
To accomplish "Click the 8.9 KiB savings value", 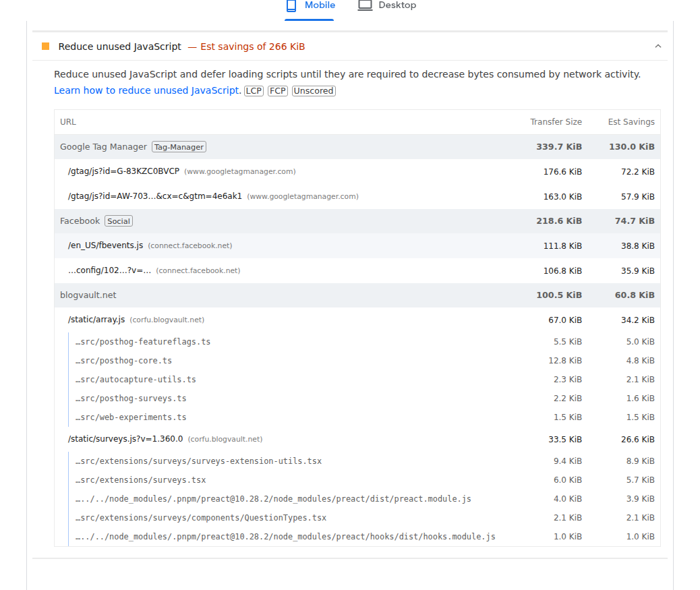I will pos(640,461).
